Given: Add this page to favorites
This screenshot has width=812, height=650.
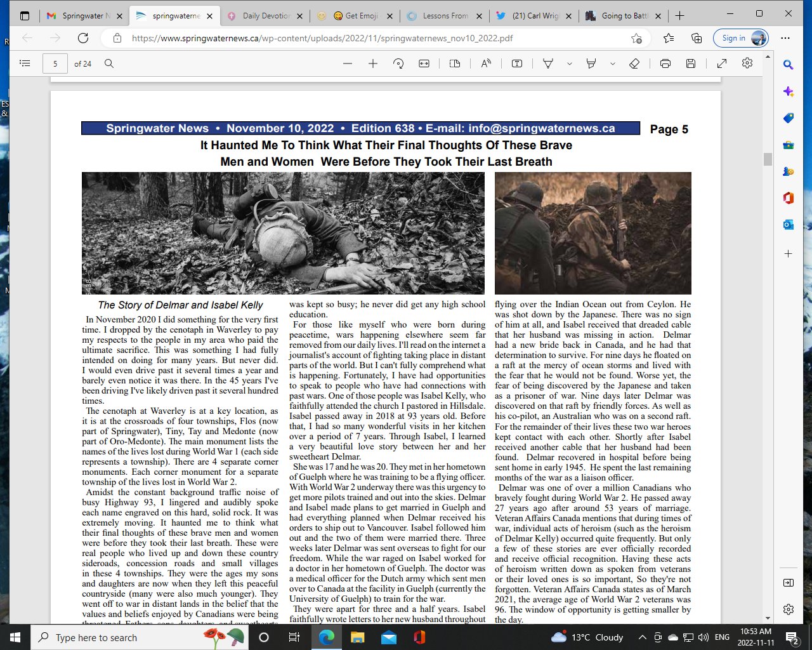Looking at the screenshot, I should [636, 38].
